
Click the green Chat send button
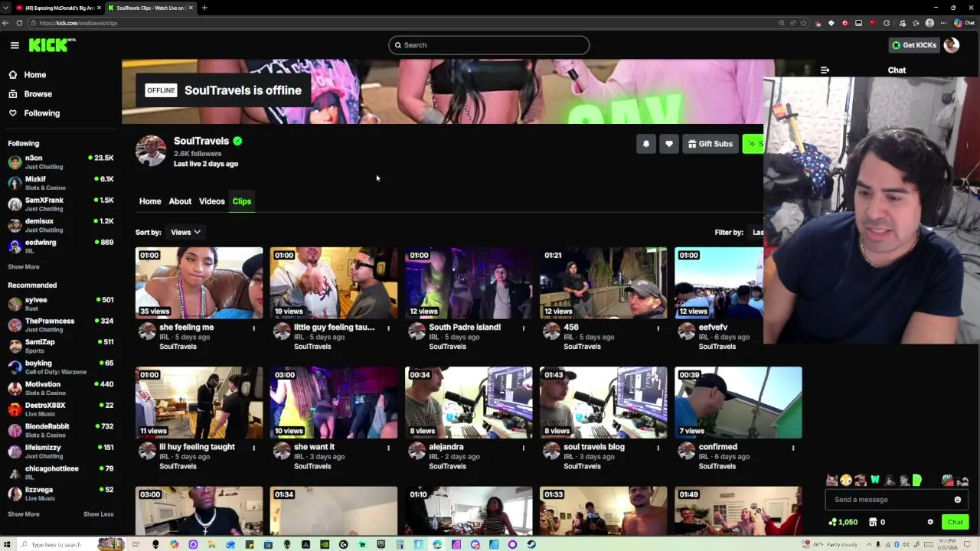(955, 522)
